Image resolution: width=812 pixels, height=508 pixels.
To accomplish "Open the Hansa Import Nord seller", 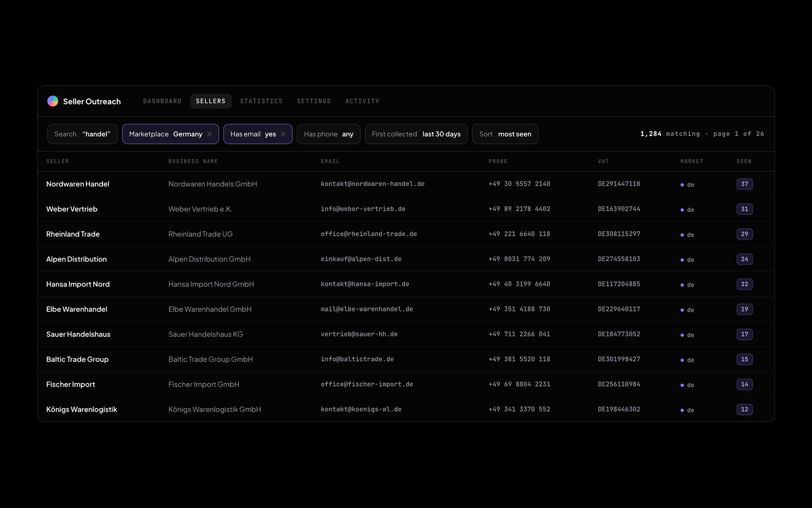I will click(78, 284).
